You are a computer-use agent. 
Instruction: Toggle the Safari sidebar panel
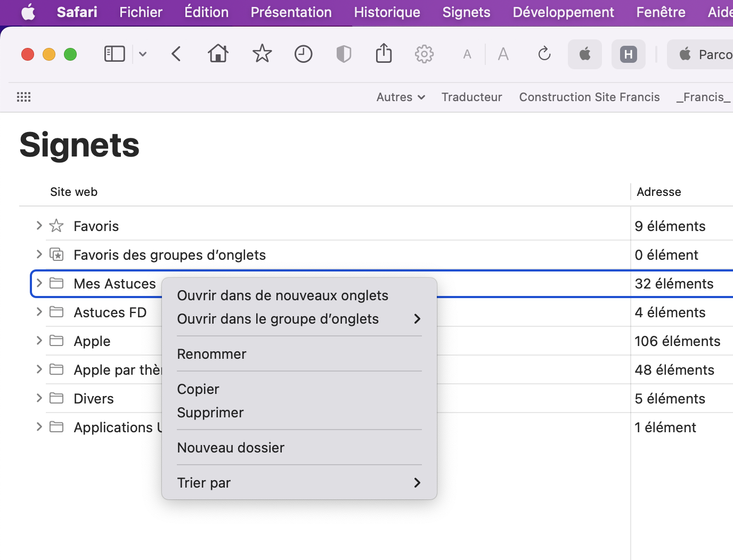coord(115,54)
